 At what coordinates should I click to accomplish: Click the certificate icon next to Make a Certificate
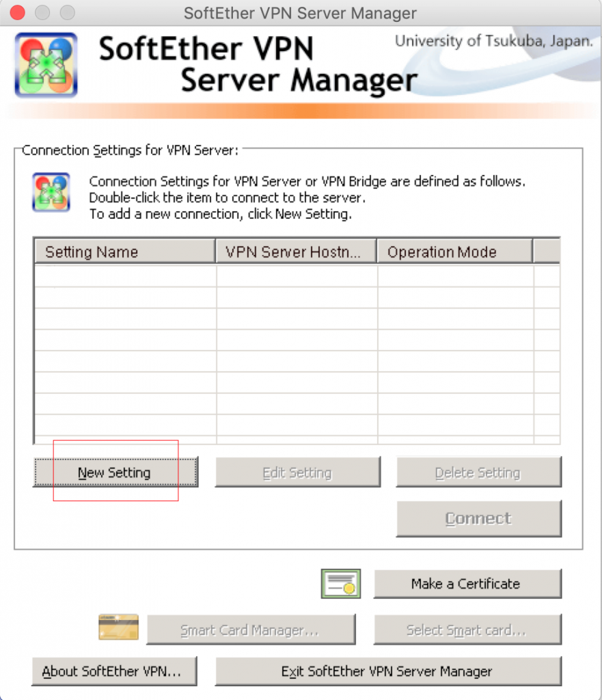pos(341,584)
